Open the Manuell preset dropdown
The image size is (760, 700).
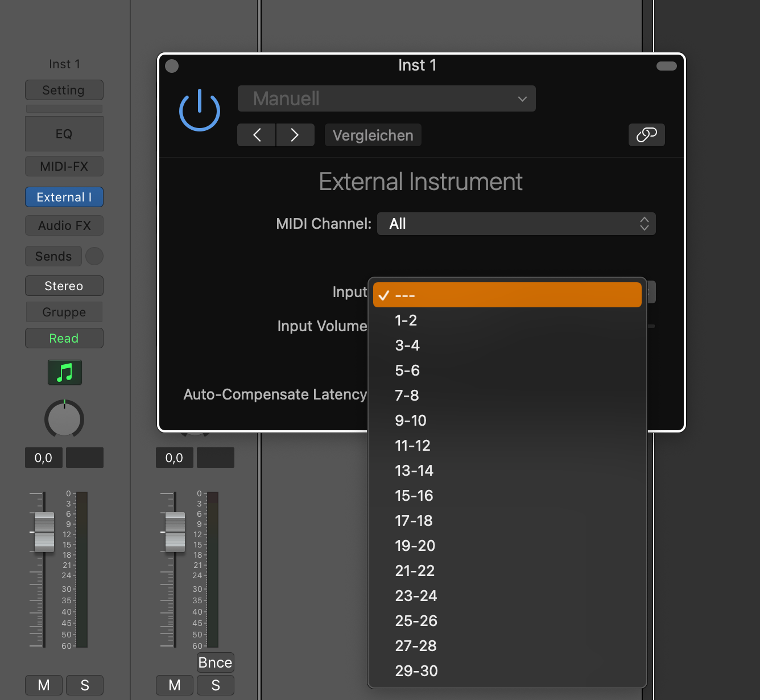click(x=386, y=98)
